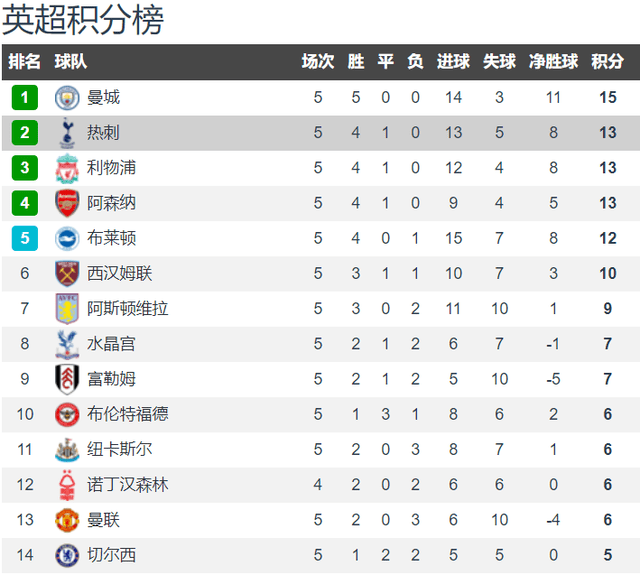Open the 诺丁汉森林 team page

click(127, 485)
